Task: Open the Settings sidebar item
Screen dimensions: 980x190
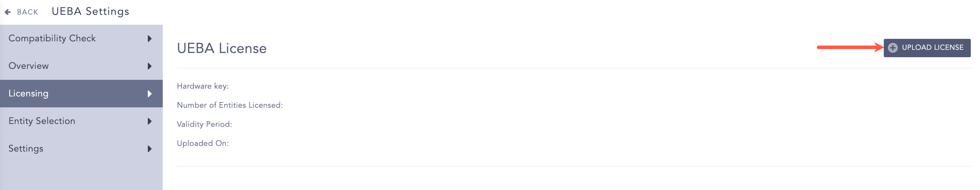Action: pos(81,149)
